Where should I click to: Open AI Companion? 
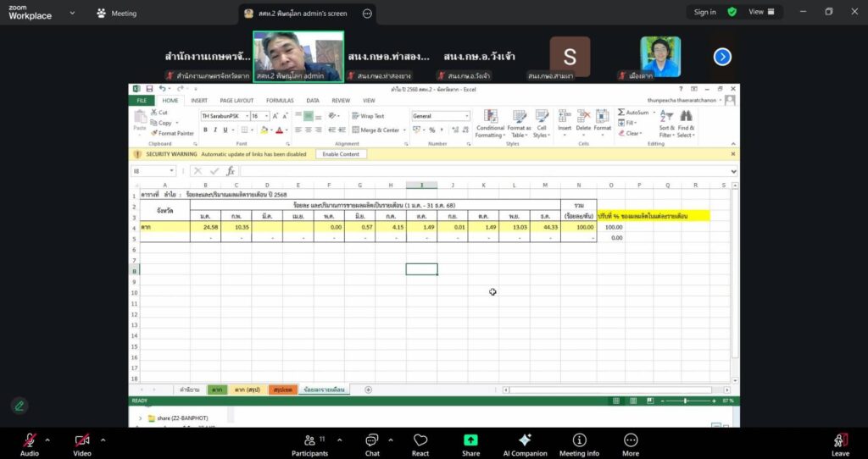[525, 440]
